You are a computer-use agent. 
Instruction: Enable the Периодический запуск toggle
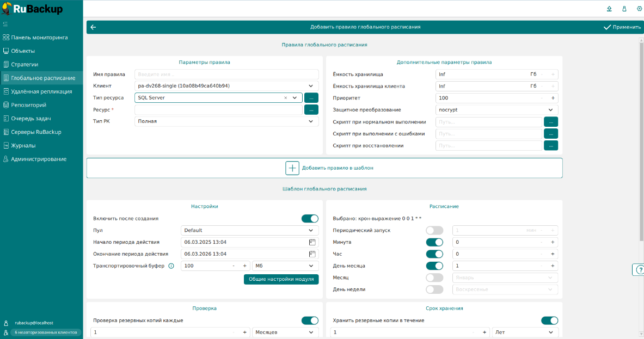pos(434,231)
